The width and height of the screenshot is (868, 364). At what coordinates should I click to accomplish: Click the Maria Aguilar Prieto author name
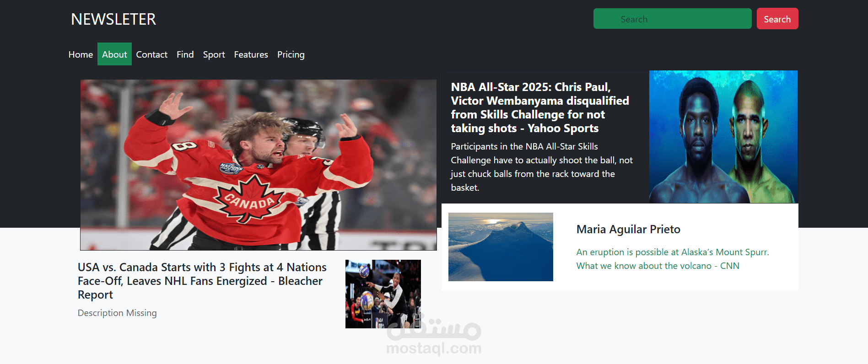[628, 229]
